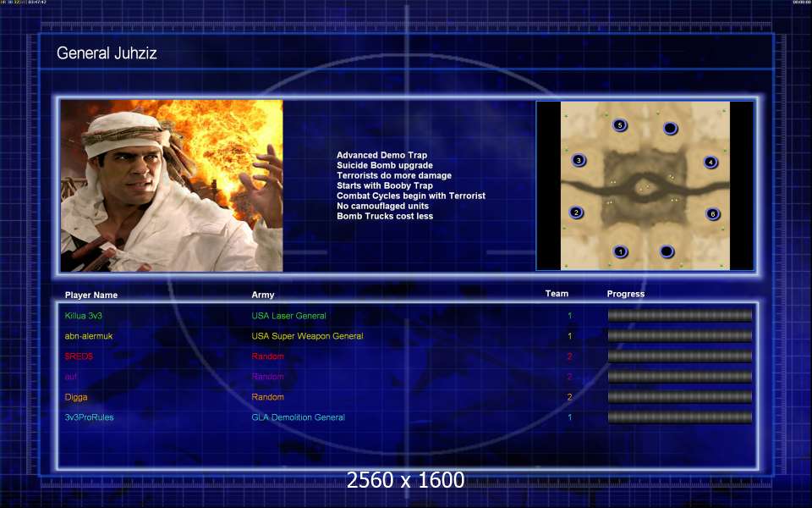This screenshot has height=508, width=812.
Task: Click the "Player Name" column header
Action: pos(91,295)
